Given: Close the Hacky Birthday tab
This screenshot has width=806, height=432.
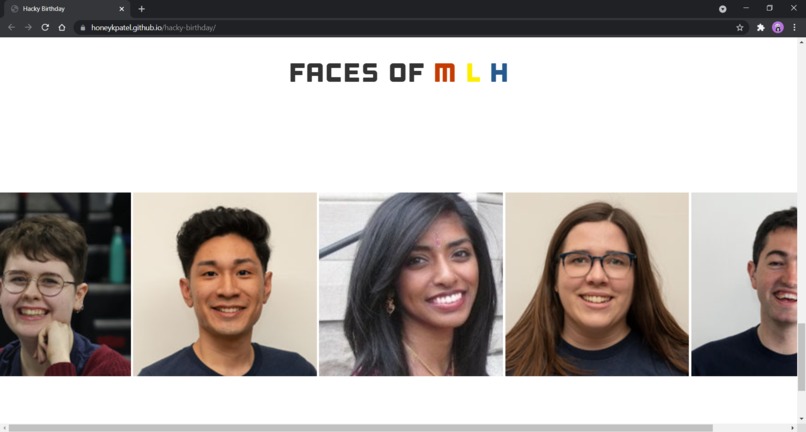Looking at the screenshot, I should pyautogui.click(x=122, y=9).
